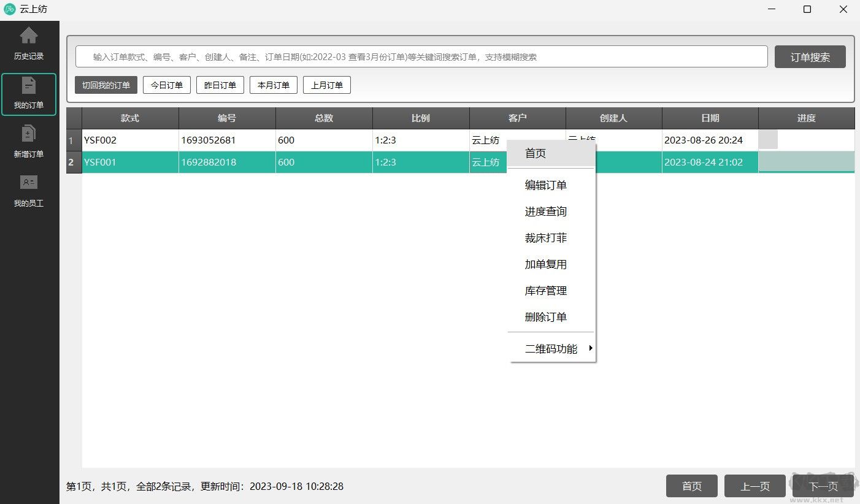Choose 删除订单 in the context menu
The width and height of the screenshot is (860, 504).
pyautogui.click(x=546, y=317)
